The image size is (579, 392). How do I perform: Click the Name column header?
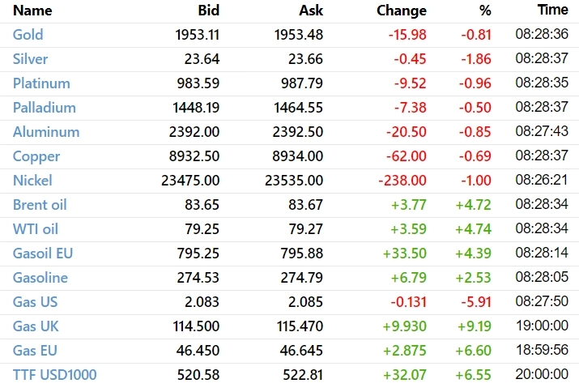(x=32, y=11)
